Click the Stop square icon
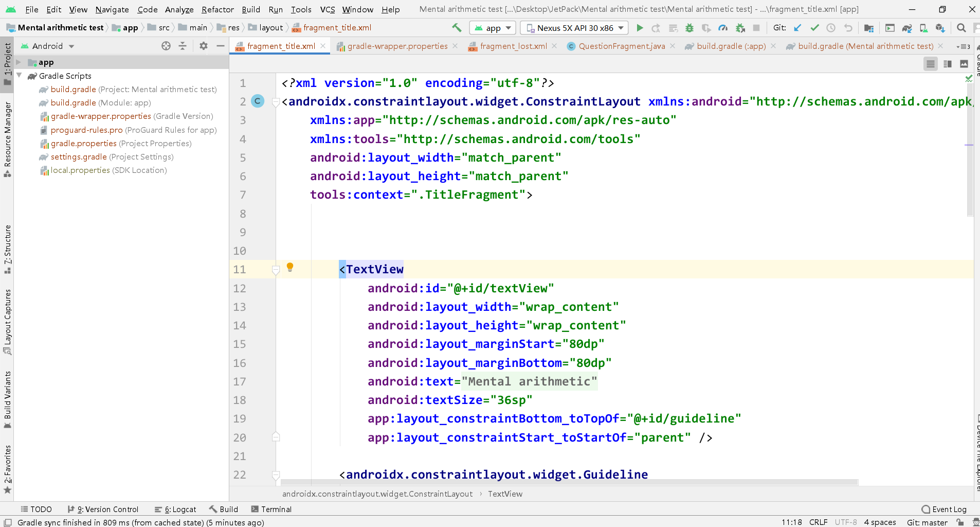The image size is (980, 527). 756,28
